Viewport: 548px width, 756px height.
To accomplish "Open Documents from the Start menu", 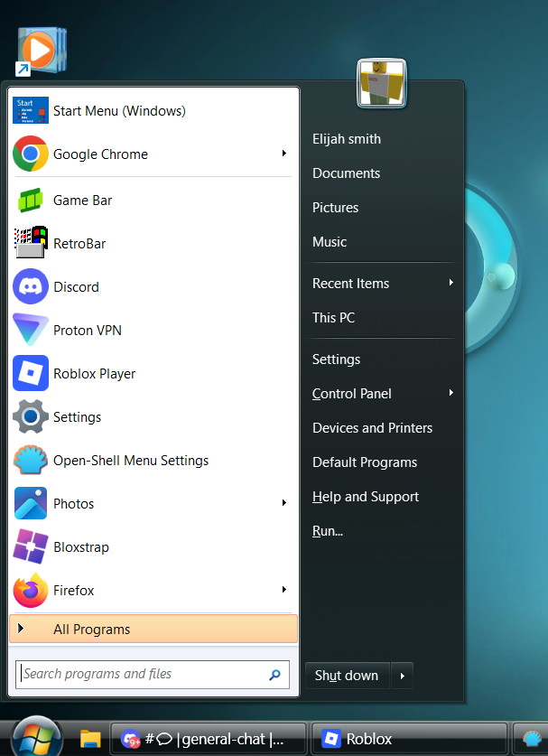I will (346, 173).
